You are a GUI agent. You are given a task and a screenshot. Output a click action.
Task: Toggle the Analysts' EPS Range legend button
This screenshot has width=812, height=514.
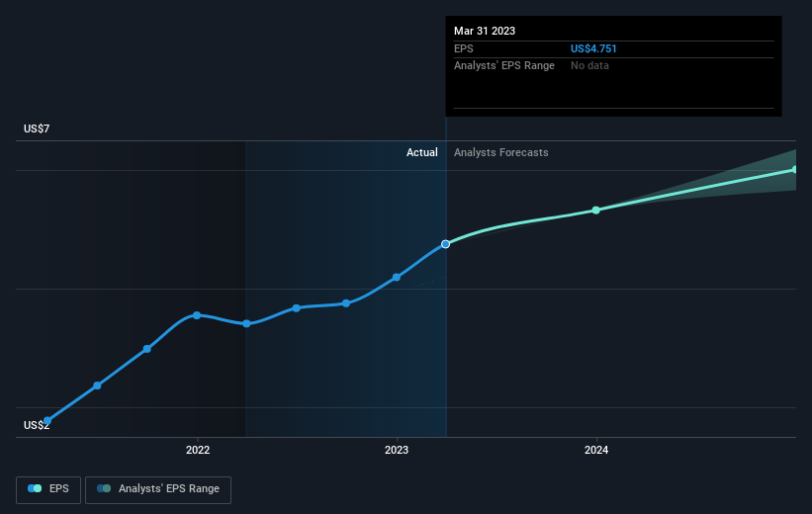[158, 489]
